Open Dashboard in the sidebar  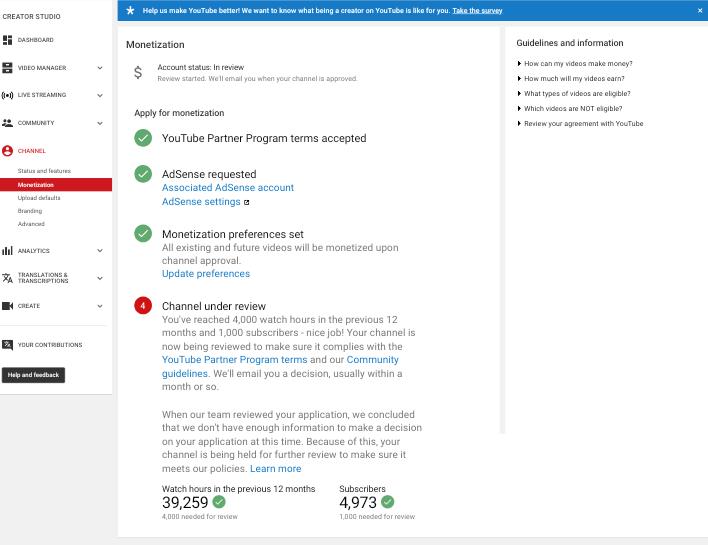tap(36, 40)
